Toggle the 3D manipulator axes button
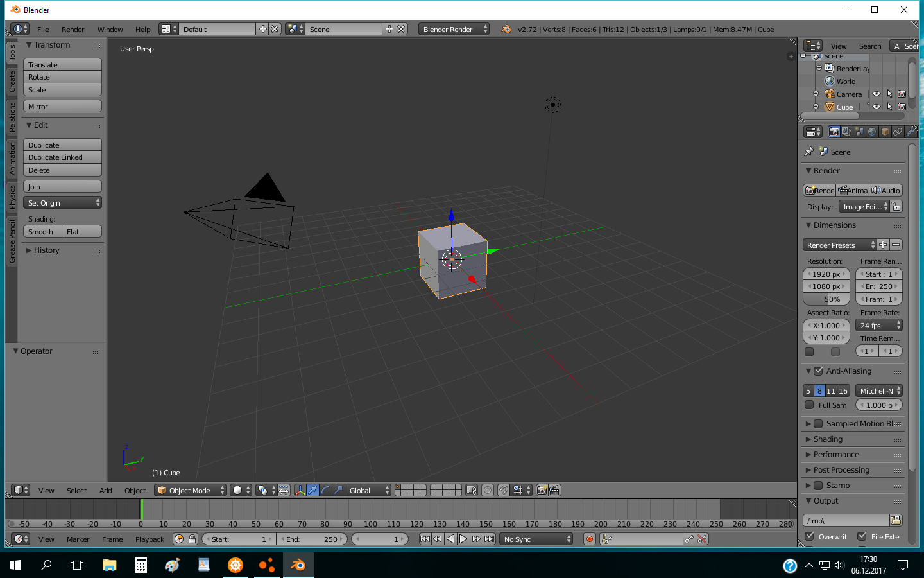The image size is (924, 578). click(300, 490)
